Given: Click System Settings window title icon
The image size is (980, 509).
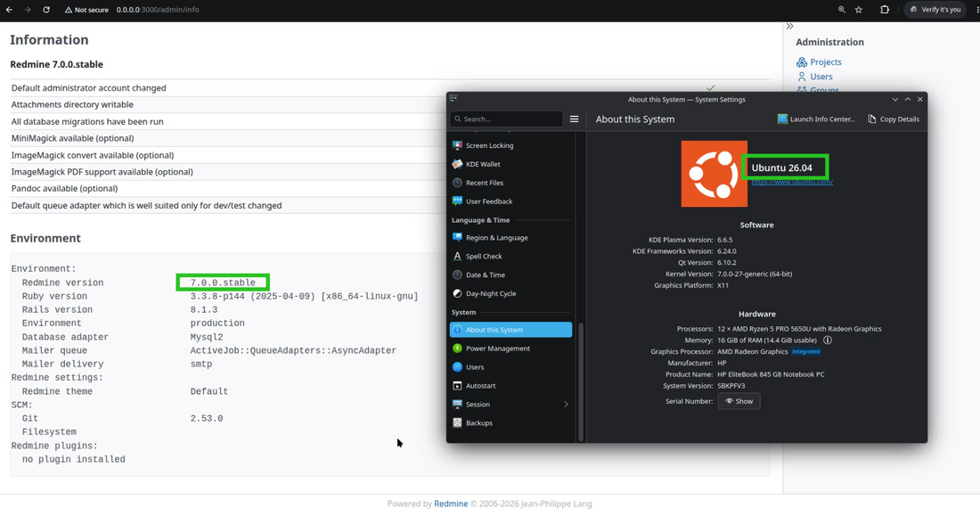Looking at the screenshot, I should [x=453, y=99].
